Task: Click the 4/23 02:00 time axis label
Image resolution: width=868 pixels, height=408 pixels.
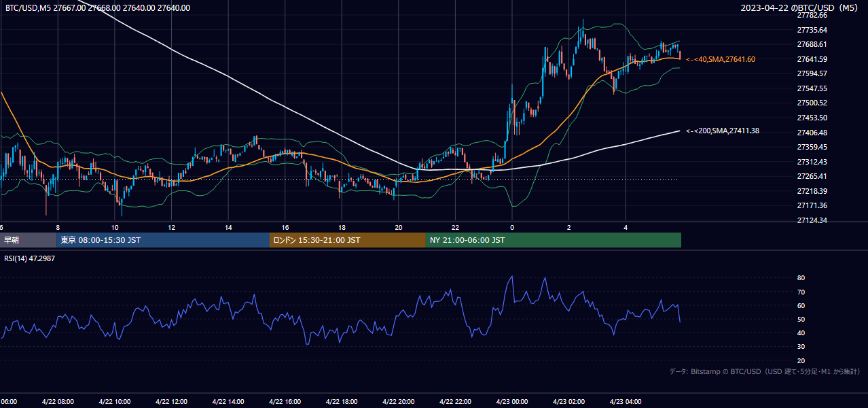Action: [568, 401]
